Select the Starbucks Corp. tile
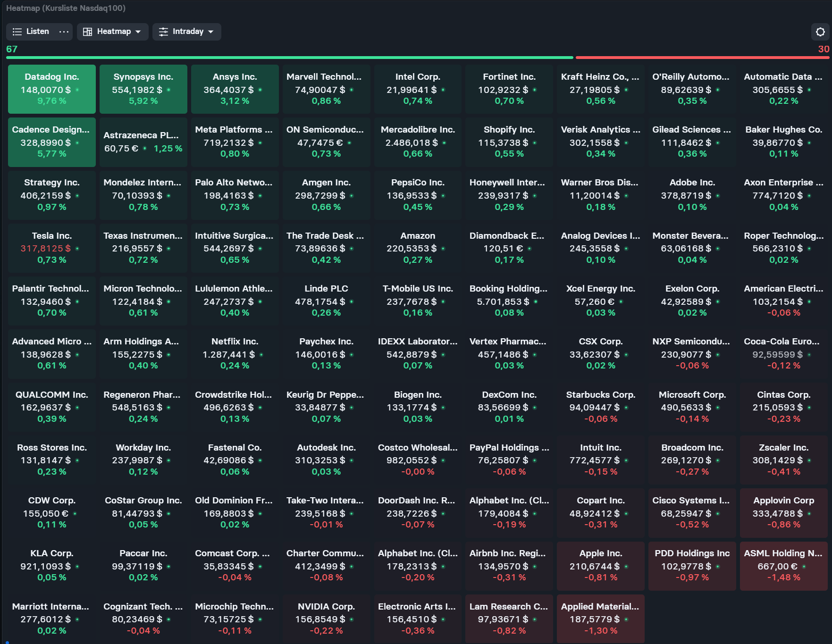The width and height of the screenshot is (832, 644). tap(601, 407)
